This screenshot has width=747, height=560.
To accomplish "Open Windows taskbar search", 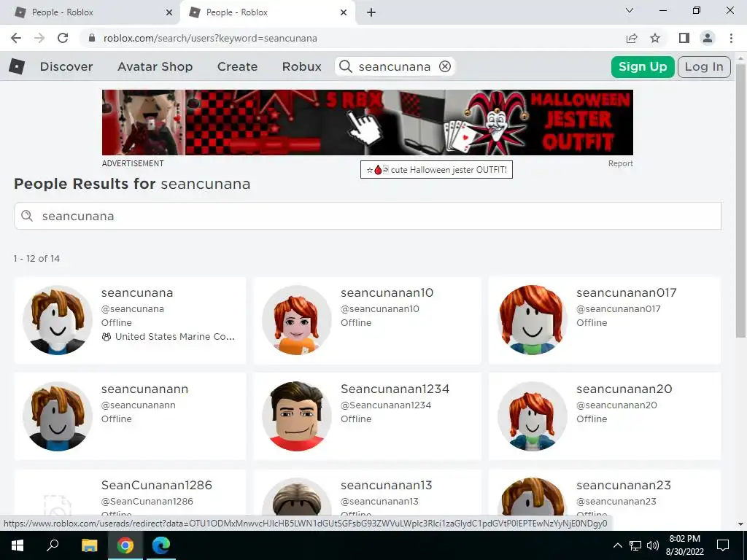I will coord(53,545).
